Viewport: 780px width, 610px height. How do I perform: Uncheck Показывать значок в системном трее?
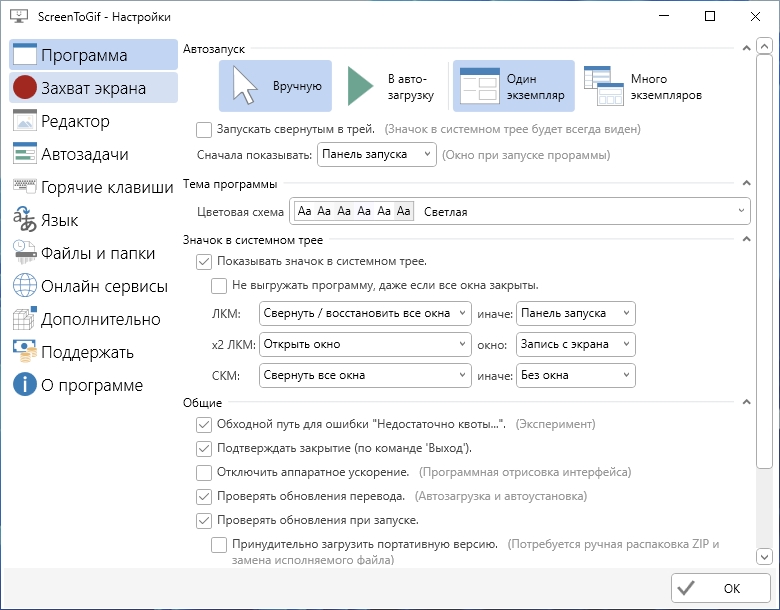pyautogui.click(x=204, y=262)
